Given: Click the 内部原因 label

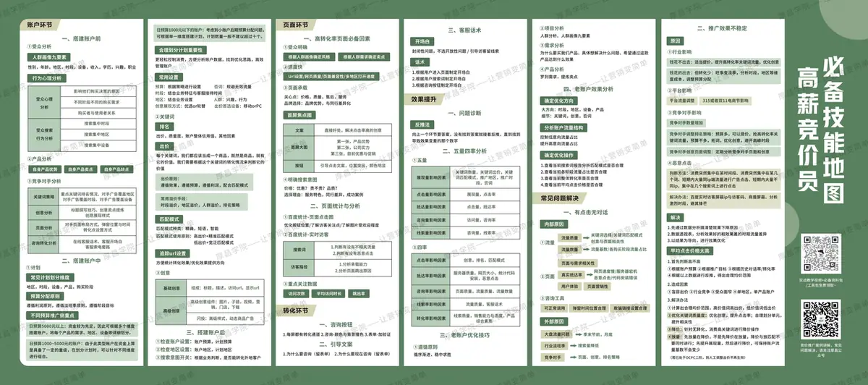Looking at the screenshot, I should tap(554, 224).
